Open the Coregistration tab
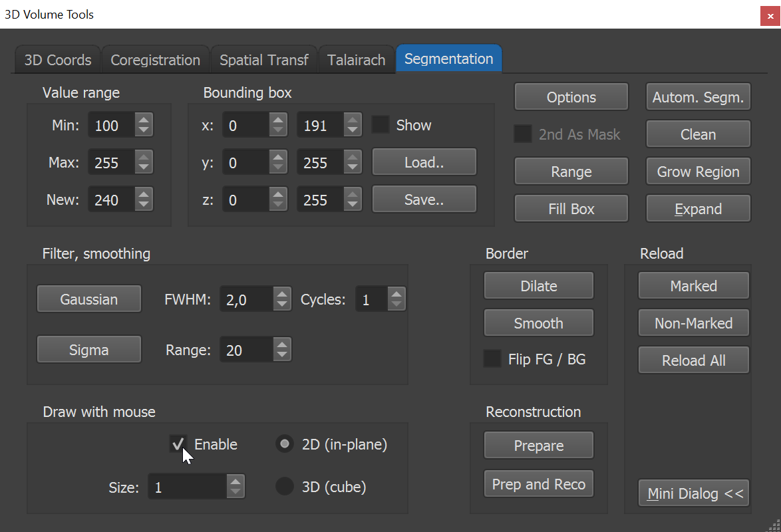Viewport: 781px width, 532px height. coord(156,60)
